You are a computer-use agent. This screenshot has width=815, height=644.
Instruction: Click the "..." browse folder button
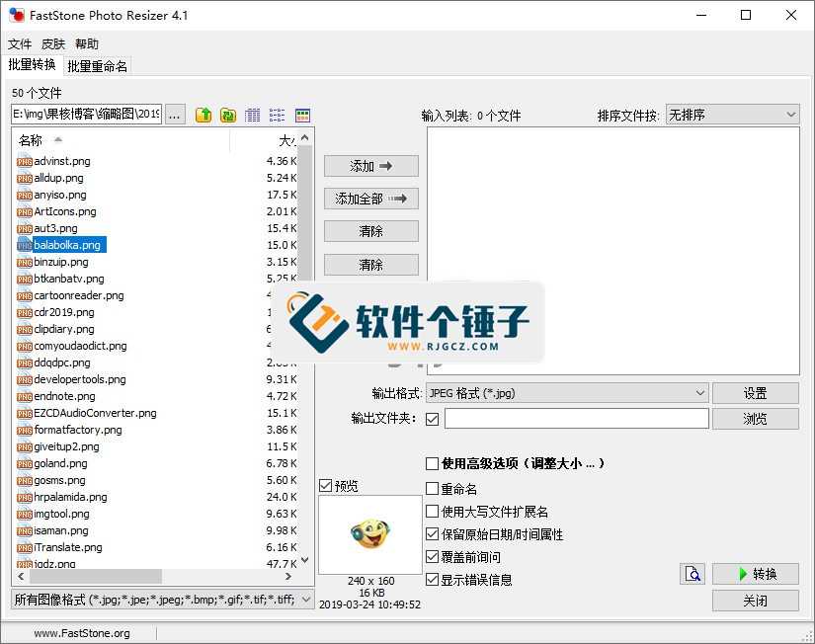(175, 115)
